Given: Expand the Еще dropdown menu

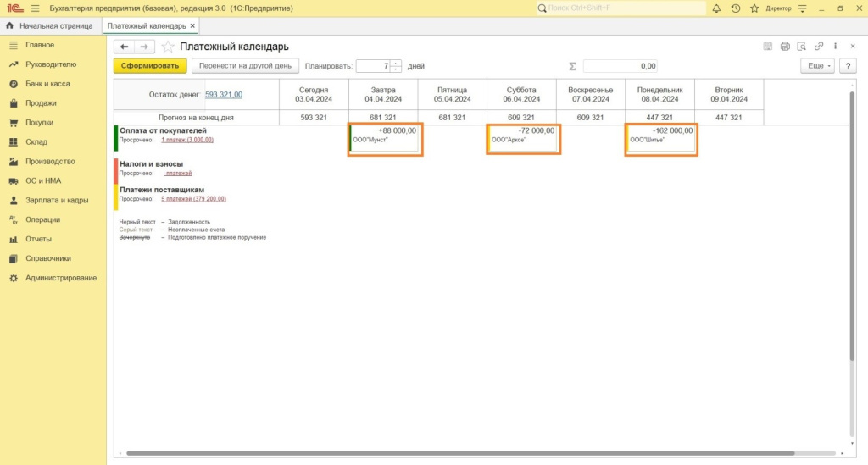Looking at the screenshot, I should point(817,65).
